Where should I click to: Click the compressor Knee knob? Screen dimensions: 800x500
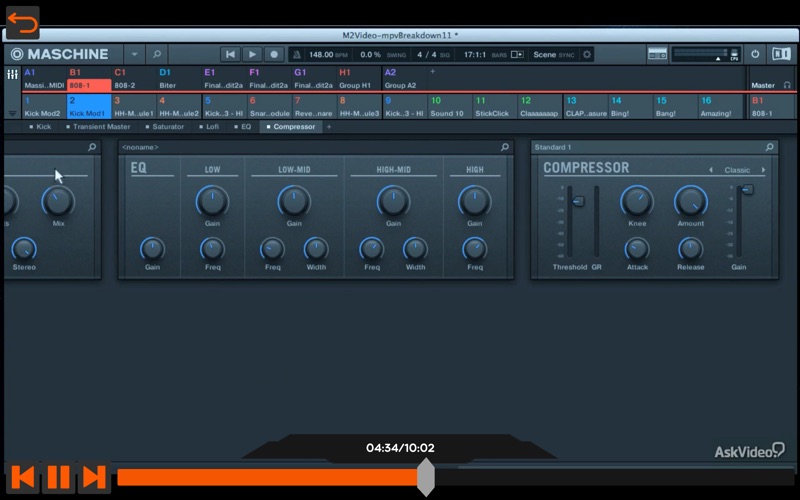pyautogui.click(x=637, y=201)
